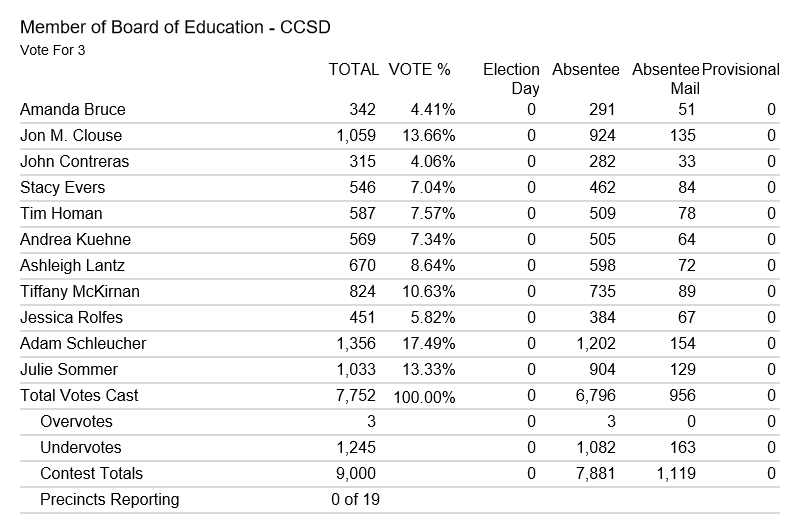Click the Election Day column header
The width and height of the screenshot is (806, 523).
pos(511,79)
